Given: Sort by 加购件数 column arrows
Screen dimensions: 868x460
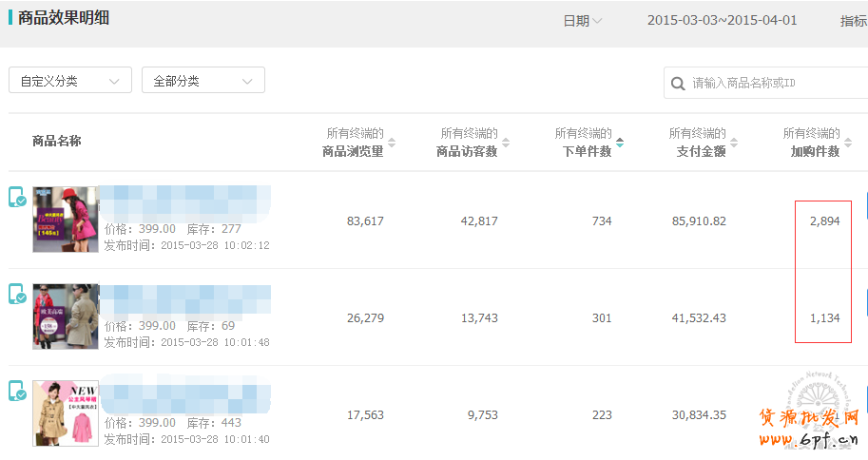Looking at the screenshot, I should (x=847, y=143).
